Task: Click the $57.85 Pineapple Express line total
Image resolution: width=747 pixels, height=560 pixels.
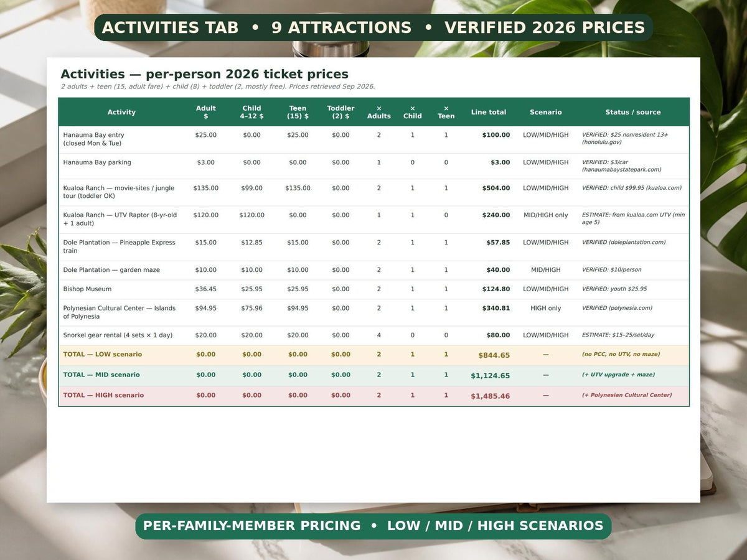Action: pyautogui.click(x=498, y=243)
